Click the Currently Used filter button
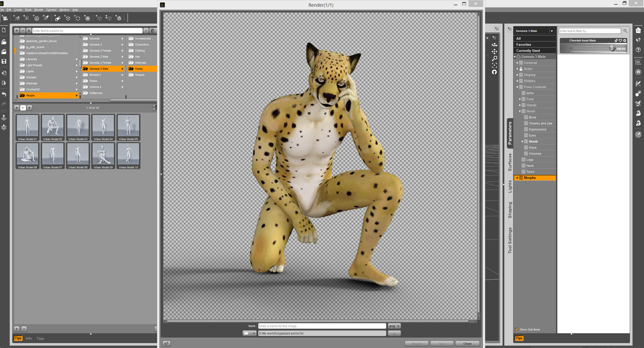644x348 pixels. click(x=535, y=51)
